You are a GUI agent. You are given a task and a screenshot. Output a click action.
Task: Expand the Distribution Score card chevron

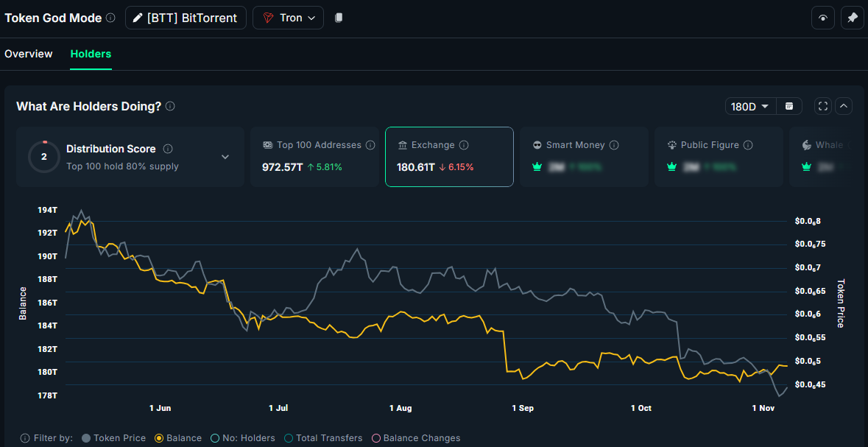(x=225, y=157)
